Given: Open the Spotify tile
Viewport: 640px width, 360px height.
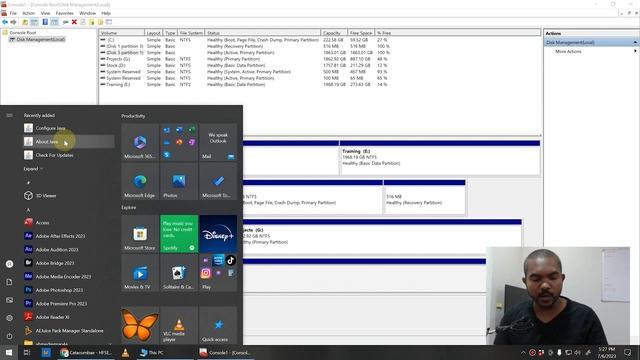Looking at the screenshot, I should [179, 234].
